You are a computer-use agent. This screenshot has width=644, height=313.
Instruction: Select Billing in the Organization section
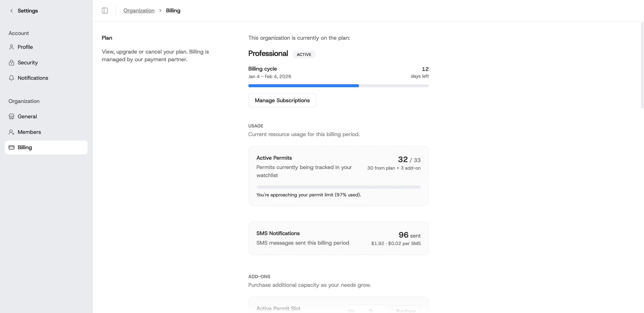(24, 147)
